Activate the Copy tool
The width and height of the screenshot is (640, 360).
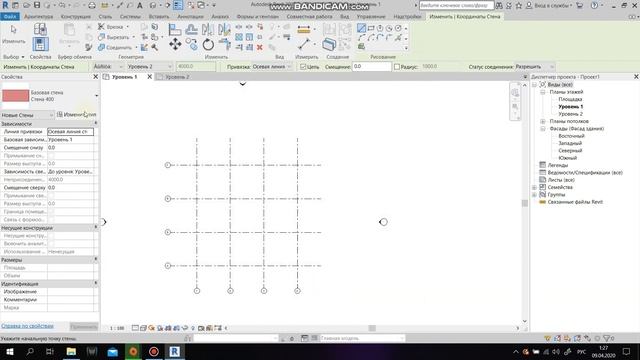(191, 44)
